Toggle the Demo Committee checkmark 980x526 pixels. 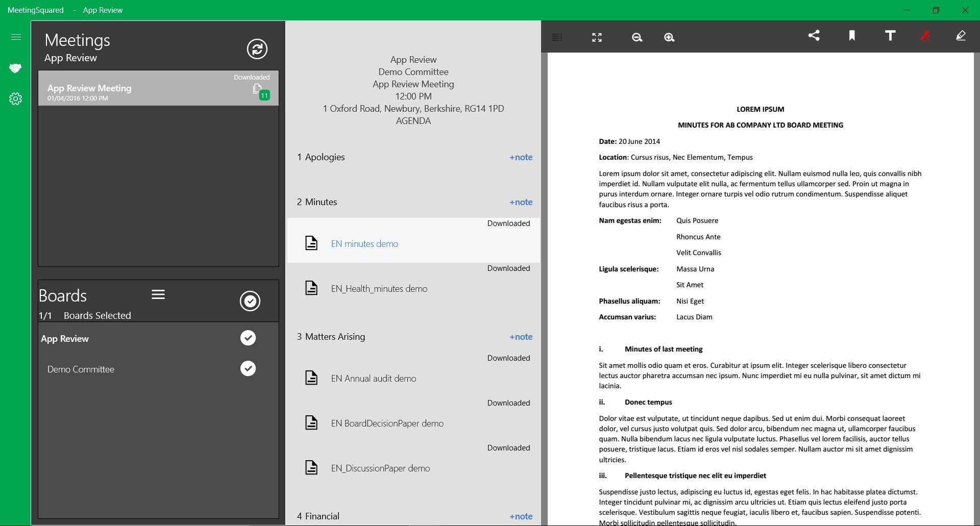[248, 368]
